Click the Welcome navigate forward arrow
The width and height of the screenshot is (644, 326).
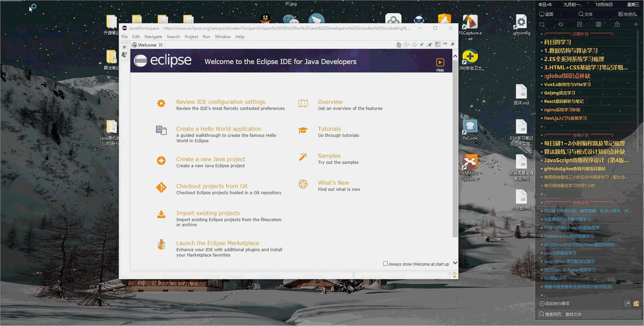[x=414, y=45]
